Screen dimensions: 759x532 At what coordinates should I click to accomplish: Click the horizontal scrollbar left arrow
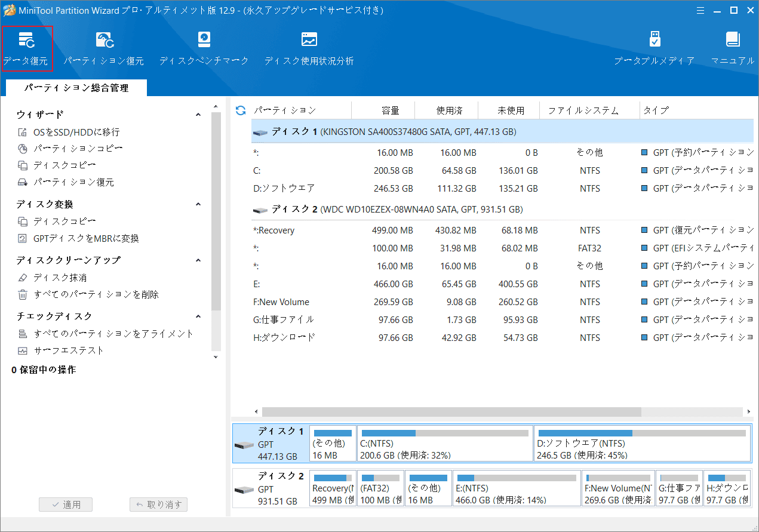tap(256, 412)
